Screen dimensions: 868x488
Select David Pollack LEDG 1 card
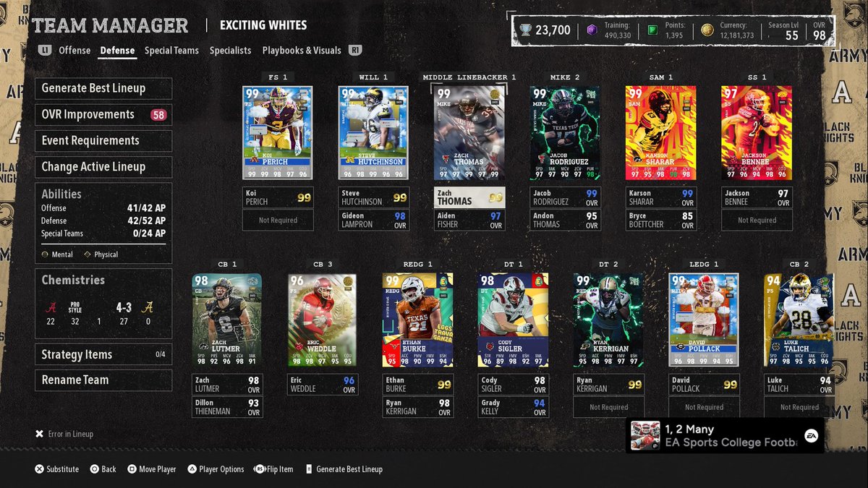[x=705, y=320]
